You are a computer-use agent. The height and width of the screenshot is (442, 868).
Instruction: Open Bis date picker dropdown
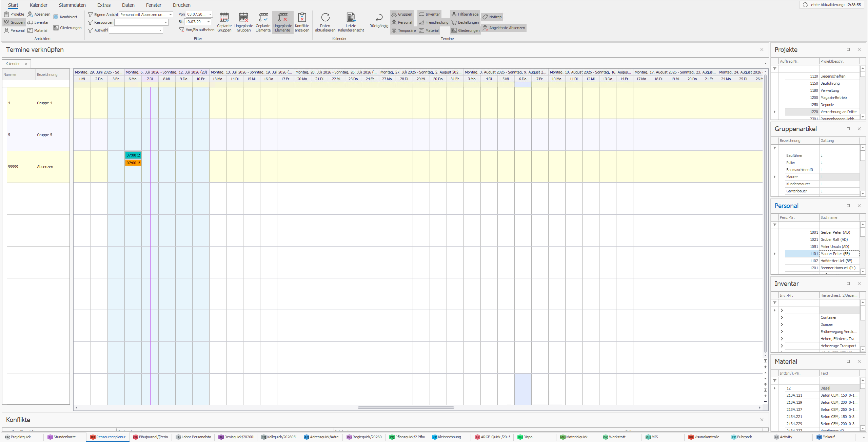(208, 22)
